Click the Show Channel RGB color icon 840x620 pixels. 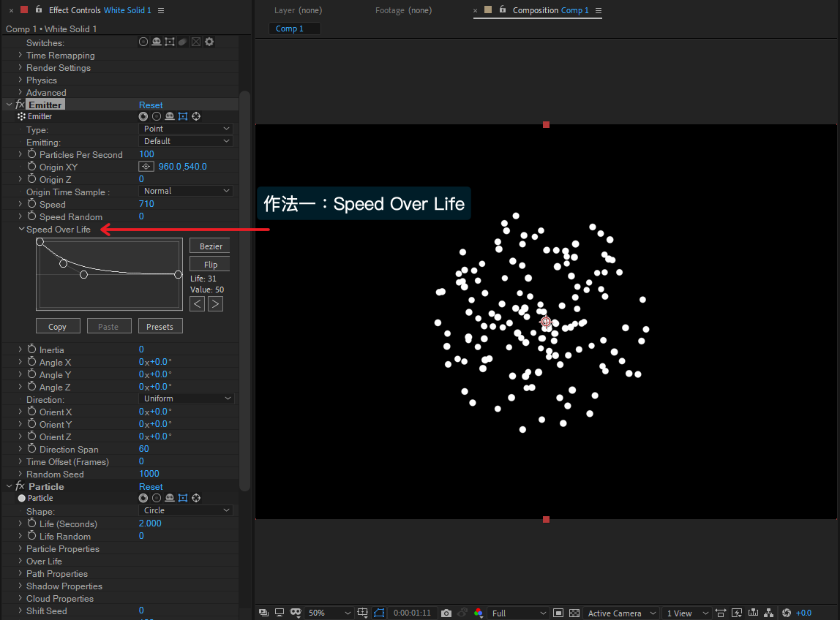pyautogui.click(x=479, y=613)
